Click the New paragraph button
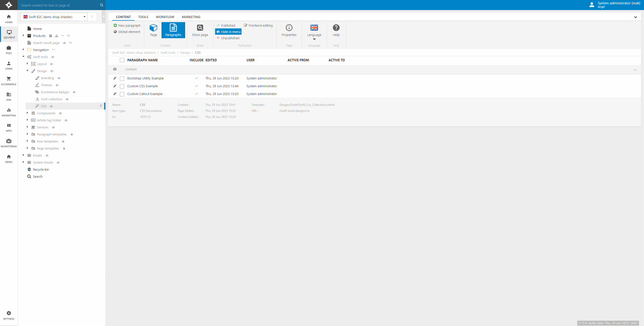Image resolution: width=644 pixels, height=326 pixels. (x=127, y=25)
